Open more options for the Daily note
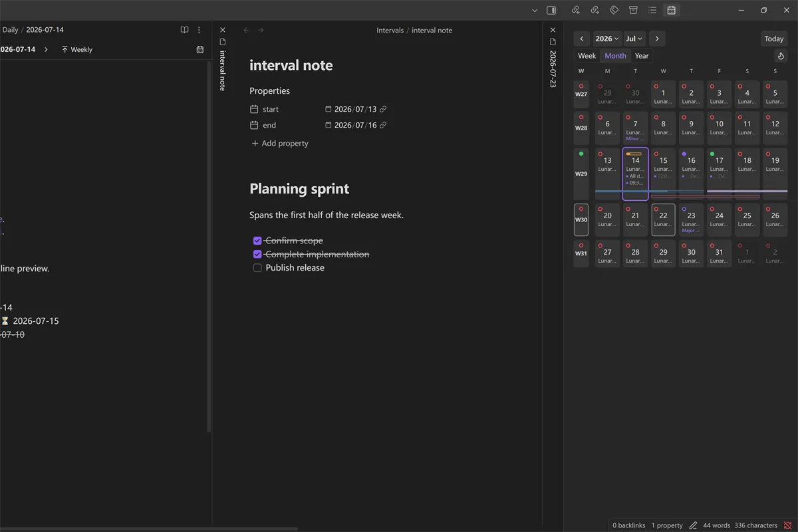Image resolution: width=798 pixels, height=532 pixels. (199, 30)
